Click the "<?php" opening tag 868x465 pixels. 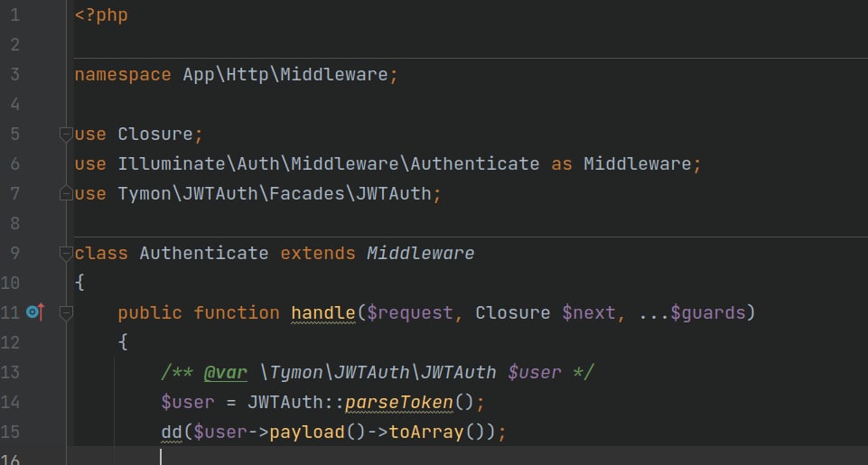[101, 15]
